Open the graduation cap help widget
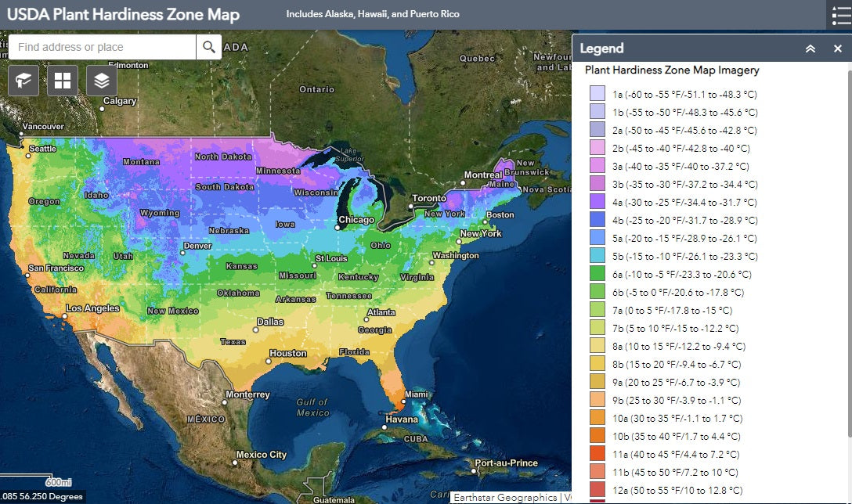852x504 pixels. click(23, 81)
